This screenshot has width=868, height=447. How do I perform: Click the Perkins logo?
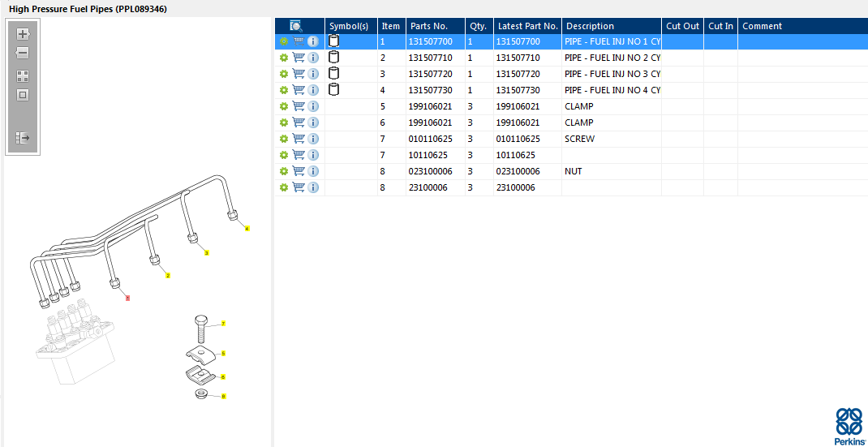[x=849, y=426]
